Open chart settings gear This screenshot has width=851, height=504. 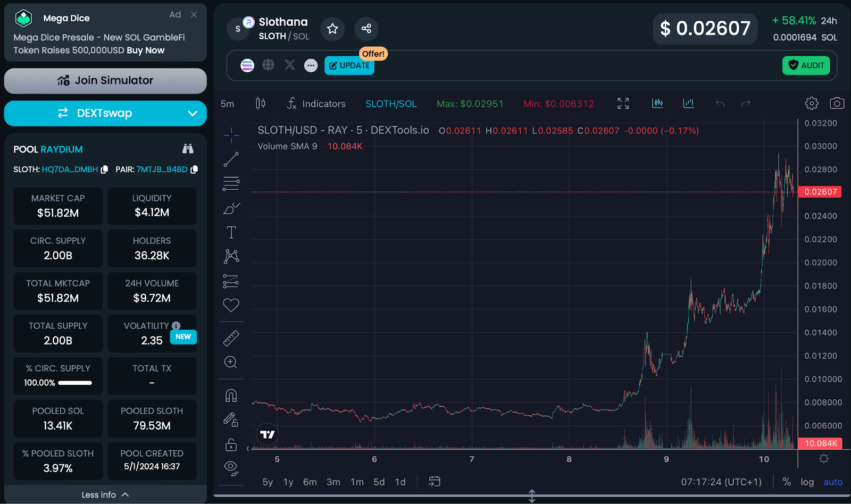coord(812,103)
